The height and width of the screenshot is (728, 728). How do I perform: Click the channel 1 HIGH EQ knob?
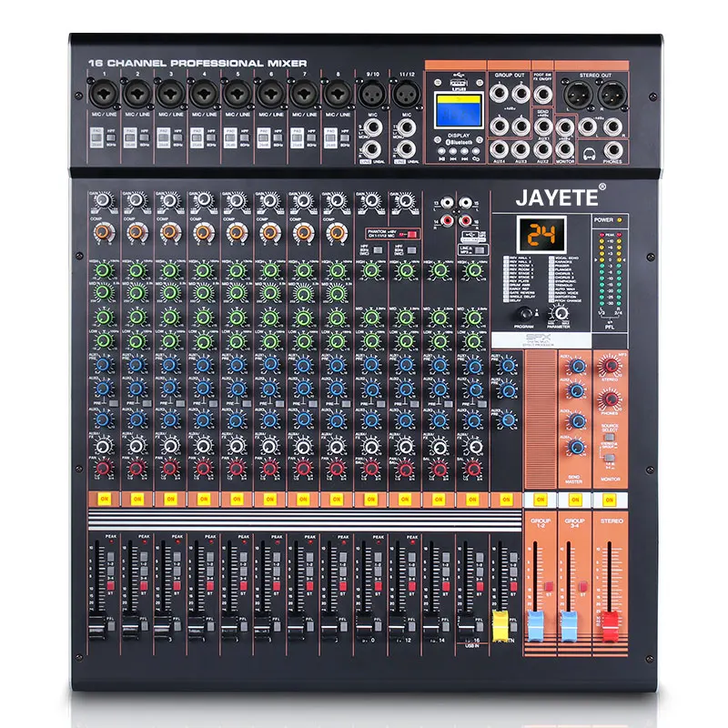[x=104, y=270]
